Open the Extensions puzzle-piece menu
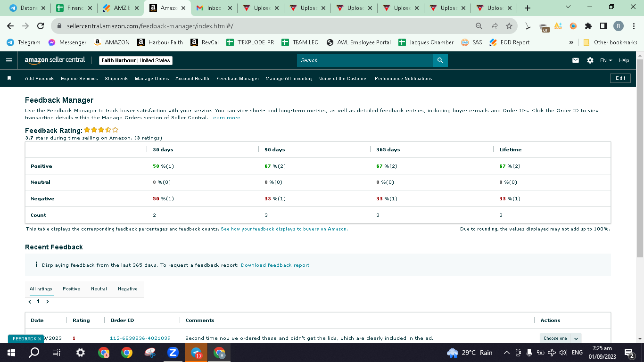The width and height of the screenshot is (644, 362). (588, 26)
